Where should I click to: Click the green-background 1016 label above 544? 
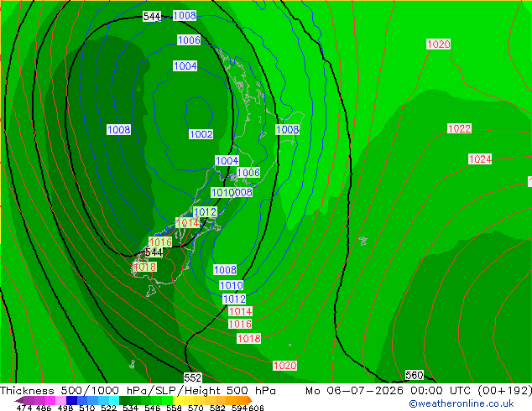tap(160, 242)
